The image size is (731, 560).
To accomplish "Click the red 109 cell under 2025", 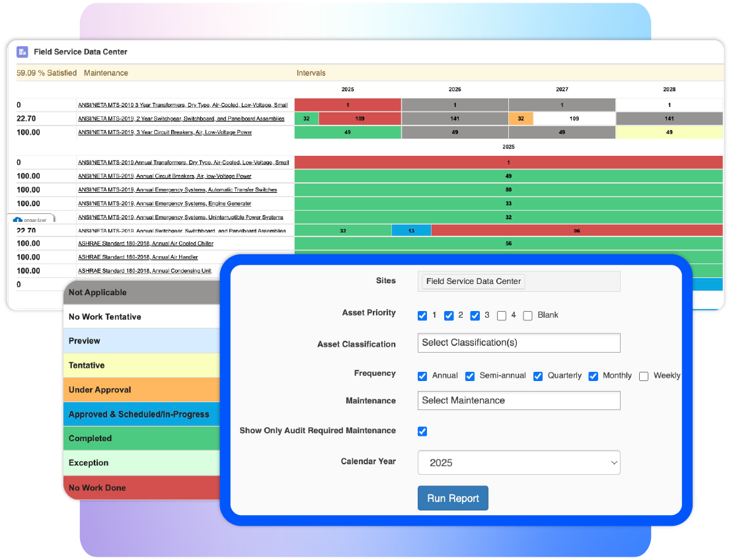I will coord(360,119).
